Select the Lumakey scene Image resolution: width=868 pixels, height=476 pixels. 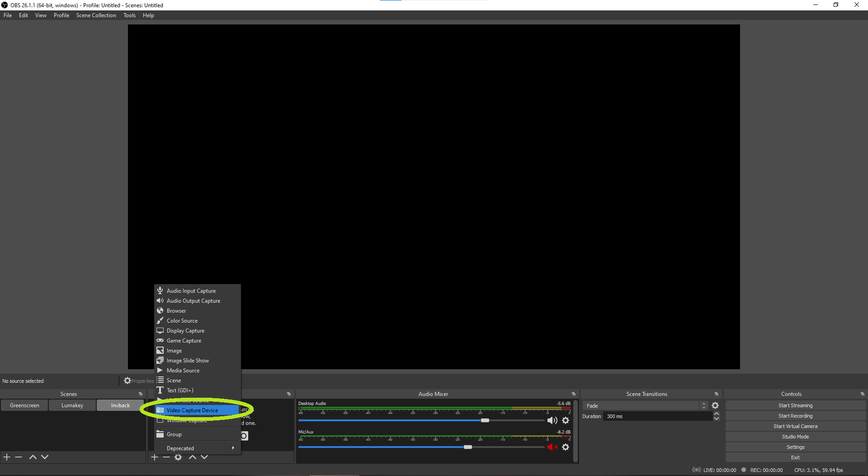72,405
